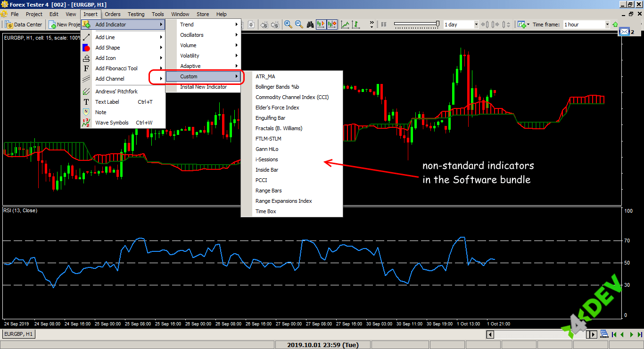Viewport: 644px width, 349px height.
Task: Click the binoculars search icon
Action: (310, 24)
